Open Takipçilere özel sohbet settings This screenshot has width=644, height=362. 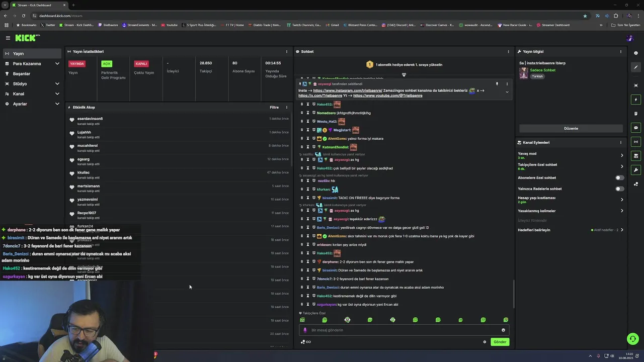click(x=571, y=166)
